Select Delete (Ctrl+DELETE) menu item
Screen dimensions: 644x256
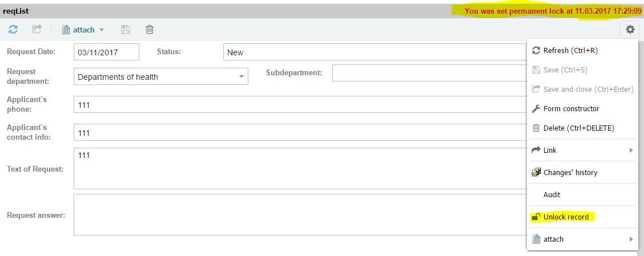578,128
